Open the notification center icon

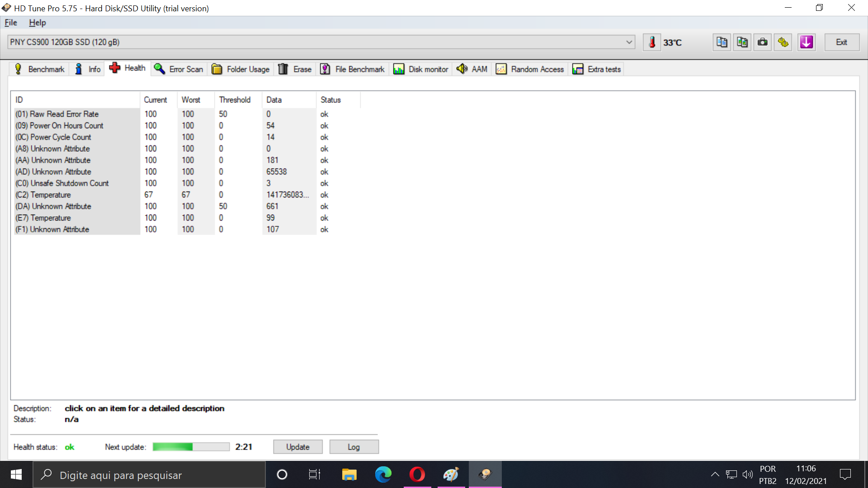point(845,474)
